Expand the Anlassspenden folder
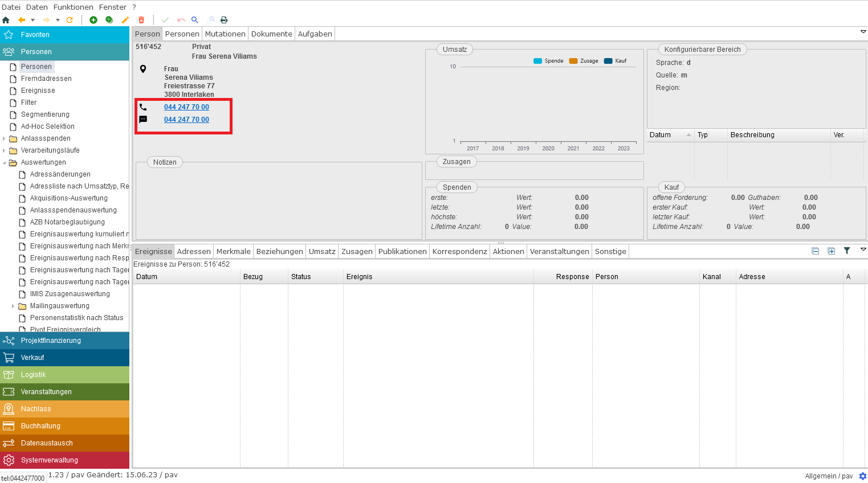Screen dimensions: 868x483 point(5,138)
